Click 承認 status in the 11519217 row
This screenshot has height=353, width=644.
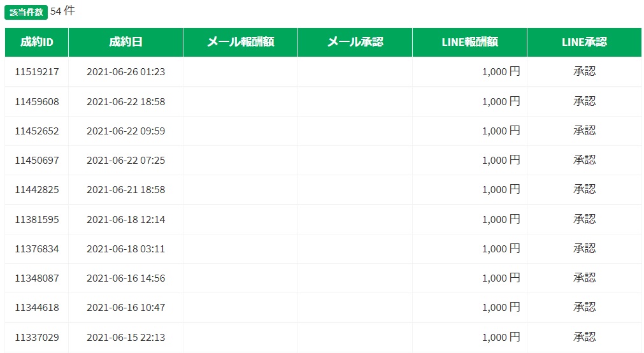[x=584, y=72]
